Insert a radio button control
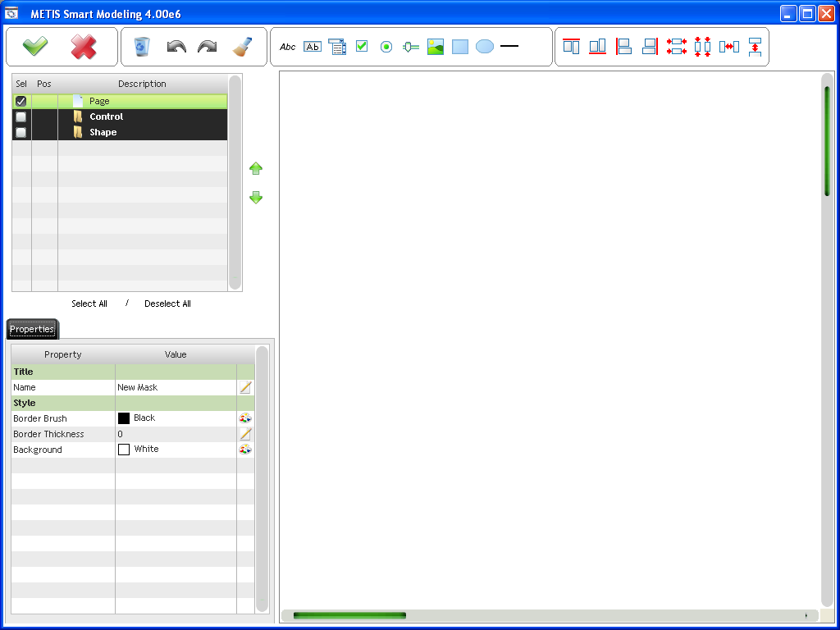840x630 pixels. coord(386,47)
